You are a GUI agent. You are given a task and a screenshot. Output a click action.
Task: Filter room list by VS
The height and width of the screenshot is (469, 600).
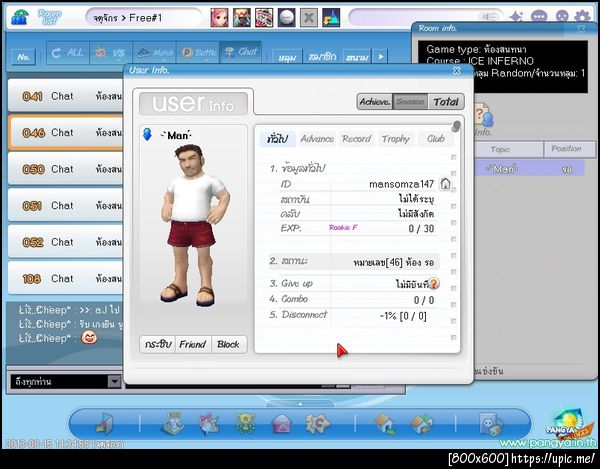111,52
